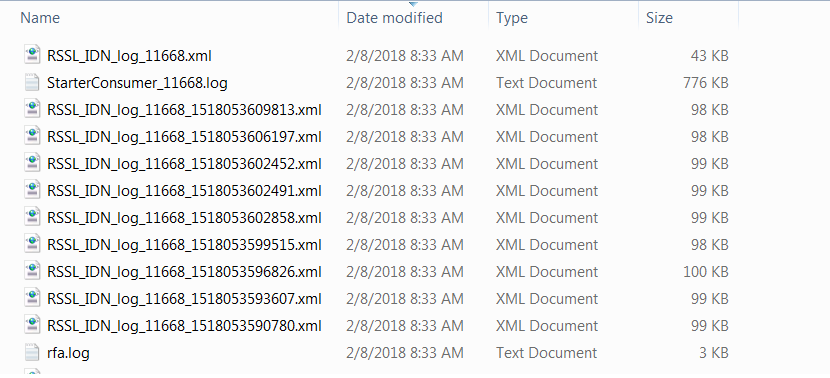
Task: Select the file RSSL_IDN_log_11668_1518053602858.xml
Action: tap(184, 218)
